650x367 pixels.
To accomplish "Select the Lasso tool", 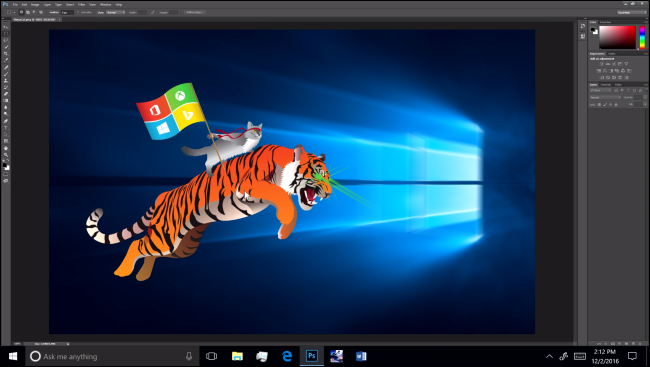I will pos(6,40).
